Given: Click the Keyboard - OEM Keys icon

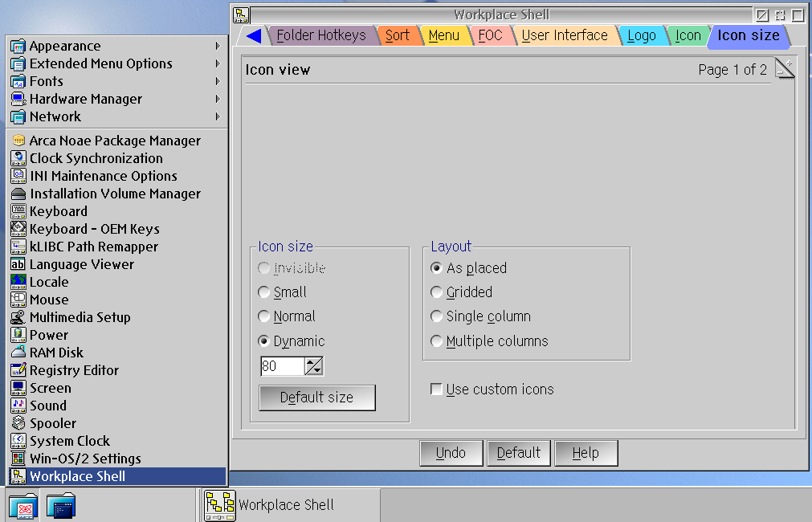Looking at the screenshot, I should [18, 229].
